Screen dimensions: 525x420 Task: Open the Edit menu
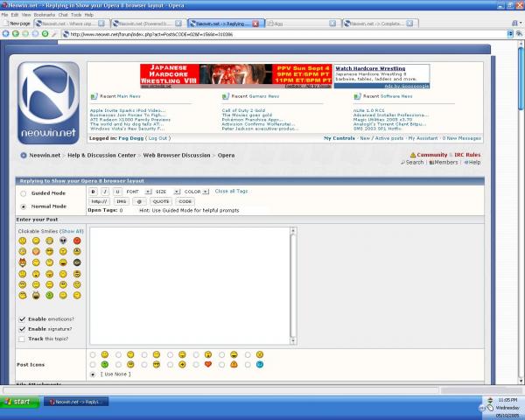(14, 15)
